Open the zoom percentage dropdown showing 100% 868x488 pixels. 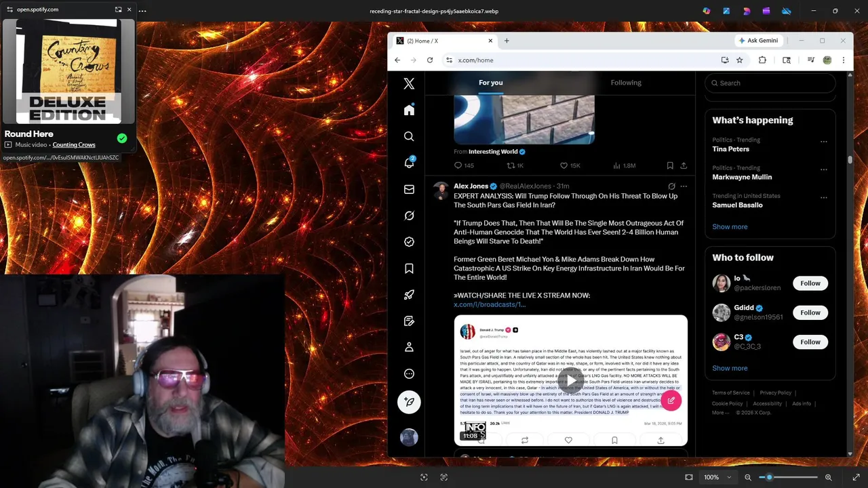pyautogui.click(x=717, y=477)
